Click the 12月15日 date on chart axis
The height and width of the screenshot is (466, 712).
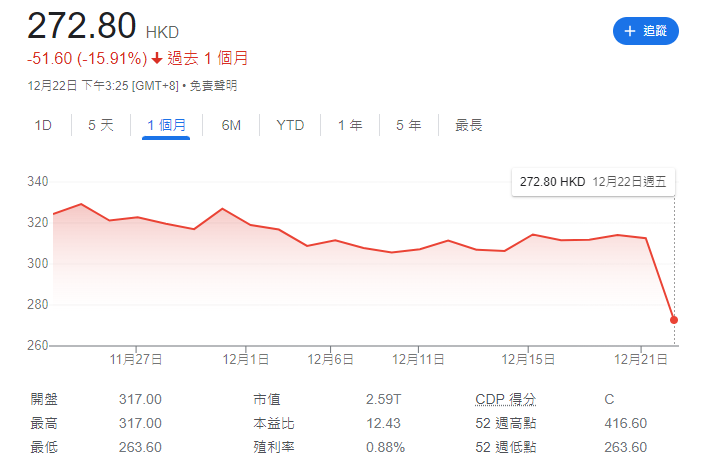(528, 359)
